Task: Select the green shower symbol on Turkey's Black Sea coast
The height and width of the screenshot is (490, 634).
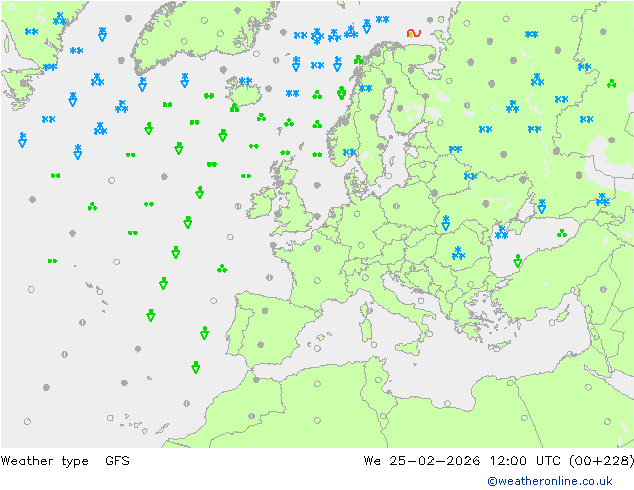Action: click(x=518, y=261)
